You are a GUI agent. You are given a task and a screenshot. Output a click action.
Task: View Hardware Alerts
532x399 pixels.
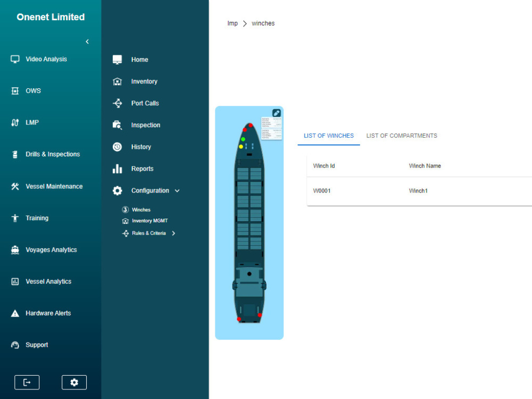click(48, 313)
